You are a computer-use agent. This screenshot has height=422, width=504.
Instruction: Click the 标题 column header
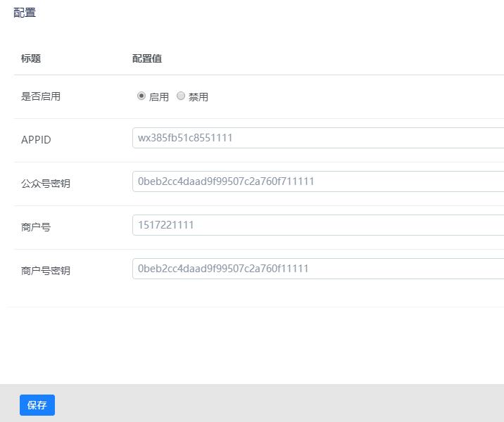(x=31, y=58)
